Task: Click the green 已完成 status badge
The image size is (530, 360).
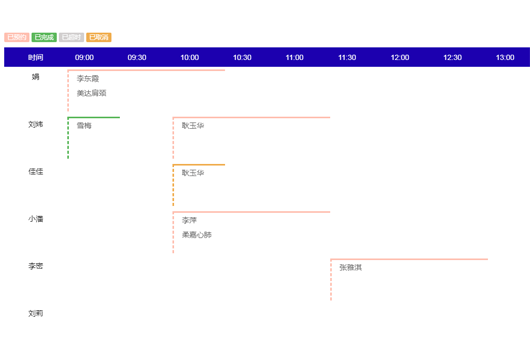Action: [x=44, y=37]
